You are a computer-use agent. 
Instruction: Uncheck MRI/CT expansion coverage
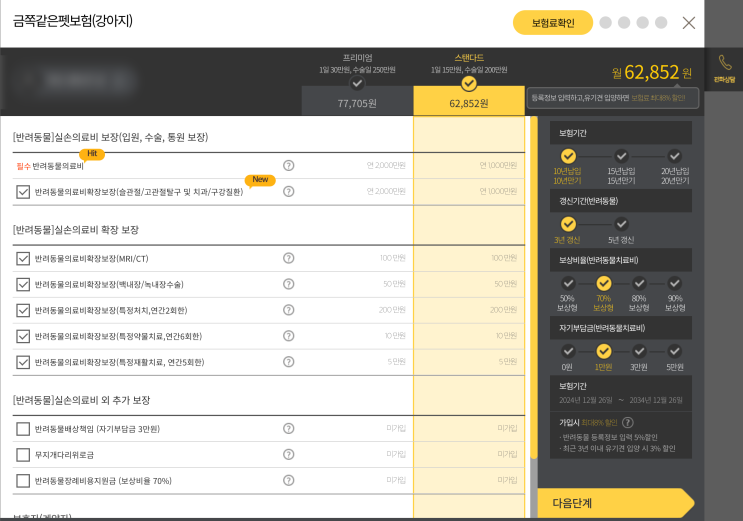(x=23, y=258)
